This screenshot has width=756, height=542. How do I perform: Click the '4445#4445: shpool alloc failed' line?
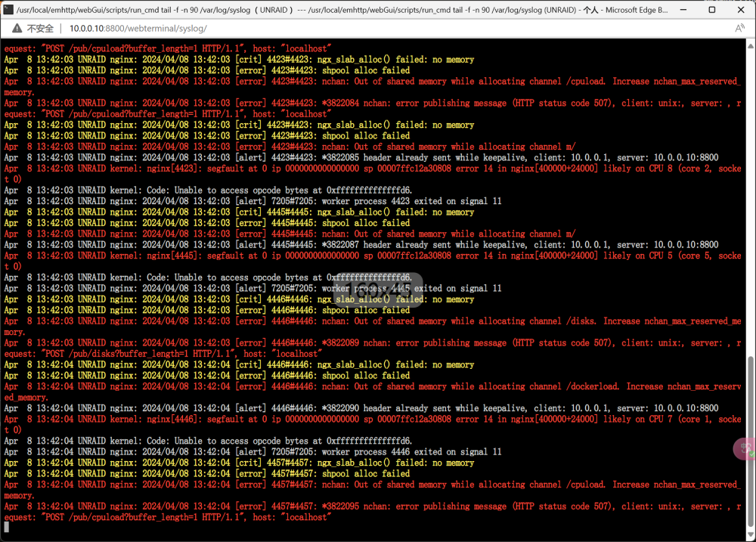click(x=207, y=223)
